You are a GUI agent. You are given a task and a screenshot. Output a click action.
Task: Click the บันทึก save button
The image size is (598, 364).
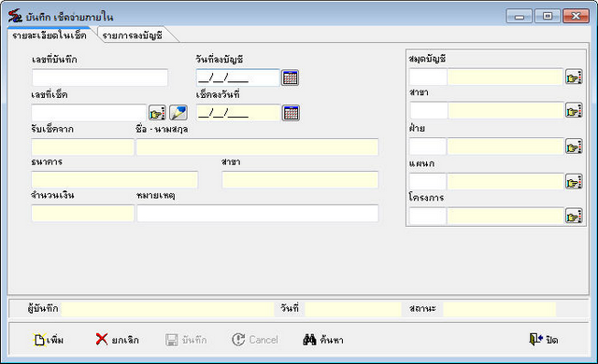[187, 340]
